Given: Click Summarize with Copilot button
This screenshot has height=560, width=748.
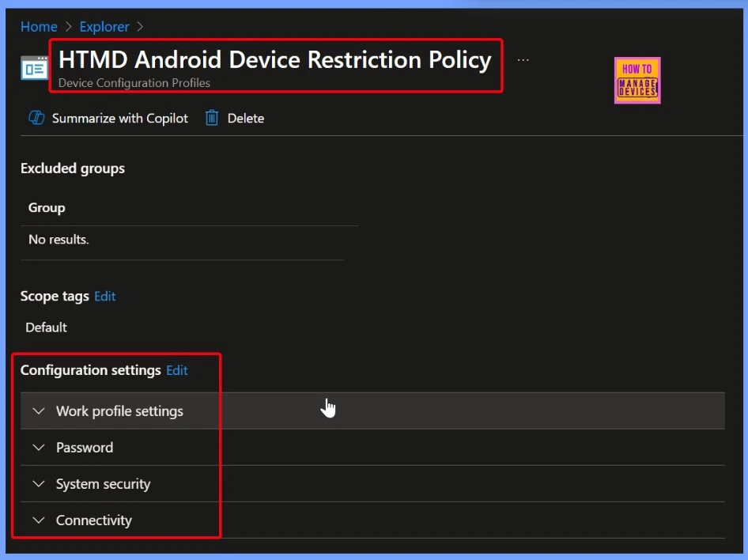Looking at the screenshot, I should point(108,118).
